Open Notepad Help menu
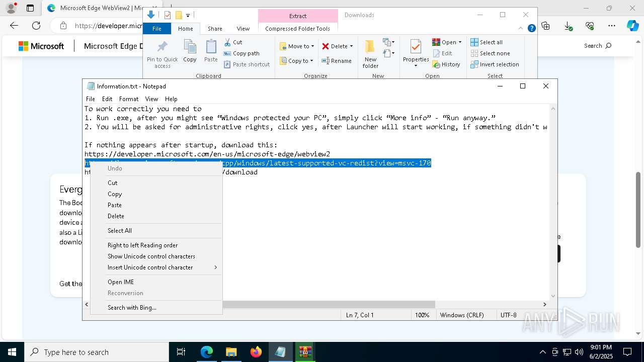 pyautogui.click(x=171, y=99)
